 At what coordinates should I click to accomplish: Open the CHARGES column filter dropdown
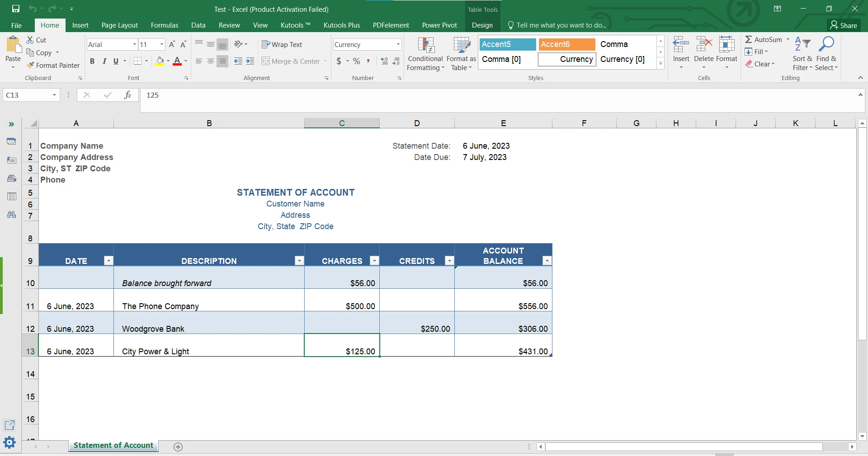(x=374, y=261)
